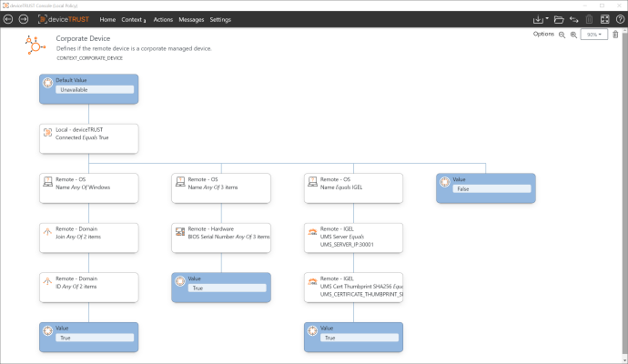Edit the True value below UMS Cert node
This screenshot has width=628, height=364.
[360, 338]
